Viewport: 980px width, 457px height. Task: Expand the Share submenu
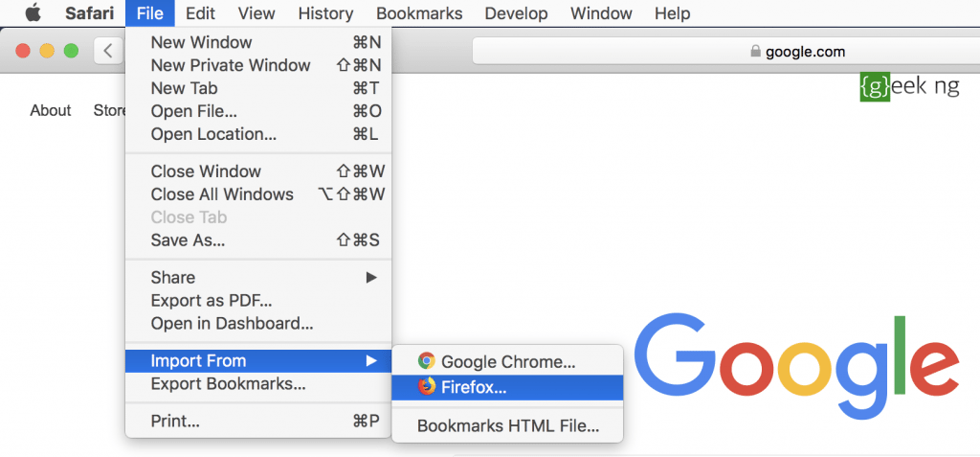[x=258, y=277]
